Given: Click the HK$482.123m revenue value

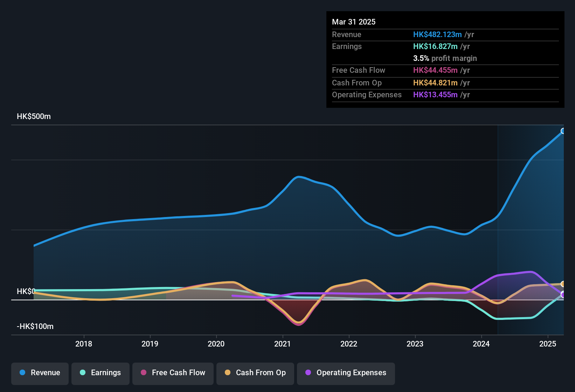Looking at the screenshot, I should (437, 34).
